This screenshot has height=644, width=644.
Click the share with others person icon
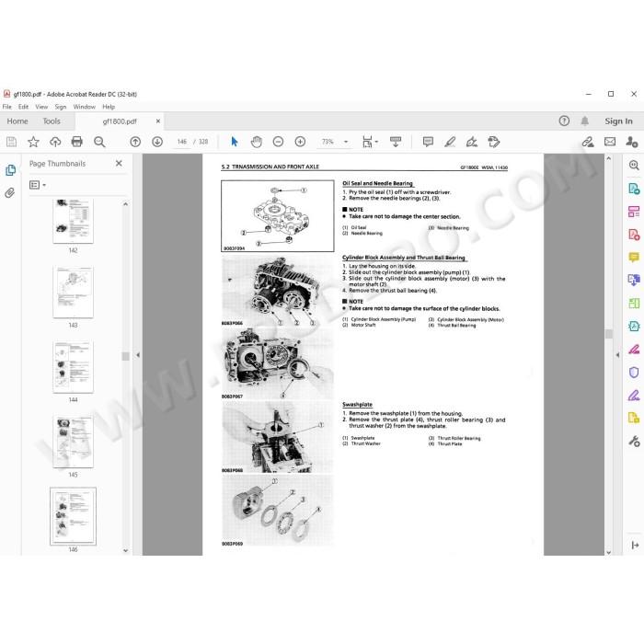632,142
